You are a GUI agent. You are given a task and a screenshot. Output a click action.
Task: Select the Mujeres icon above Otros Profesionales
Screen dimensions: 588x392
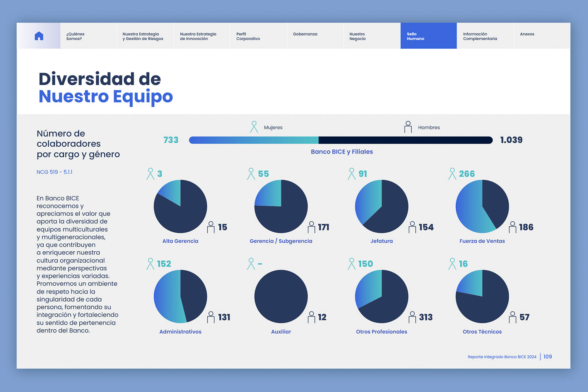click(352, 263)
